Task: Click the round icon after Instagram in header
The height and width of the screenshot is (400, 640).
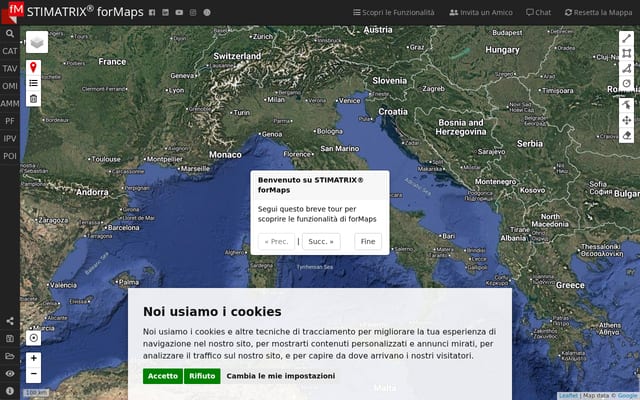Action: [x=207, y=13]
